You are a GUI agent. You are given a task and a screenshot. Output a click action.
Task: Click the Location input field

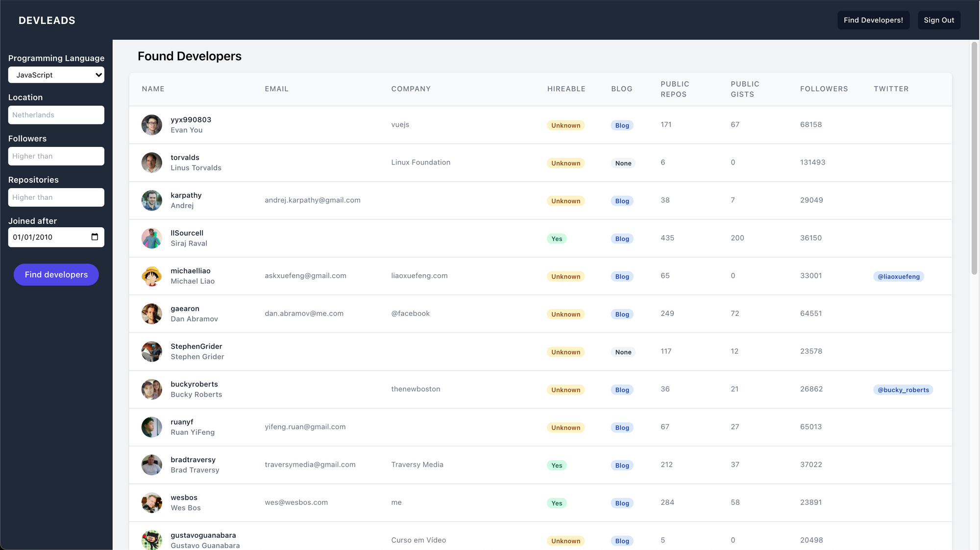coord(56,115)
